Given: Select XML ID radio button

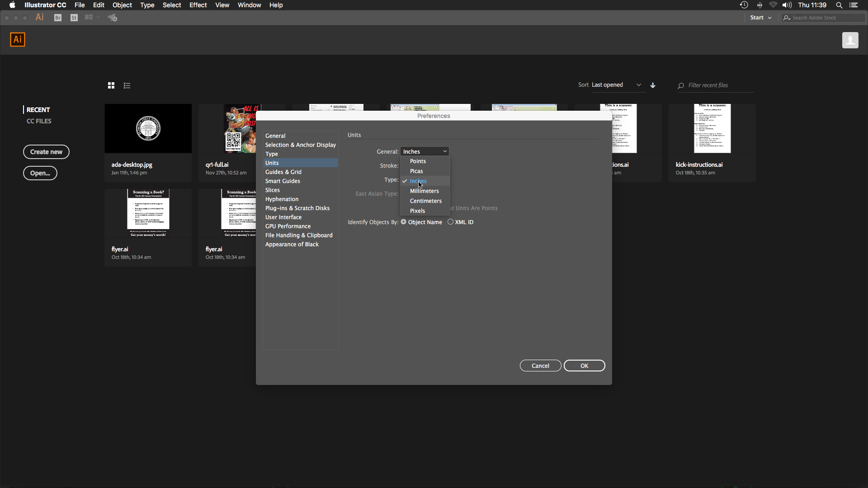Looking at the screenshot, I should click(450, 222).
